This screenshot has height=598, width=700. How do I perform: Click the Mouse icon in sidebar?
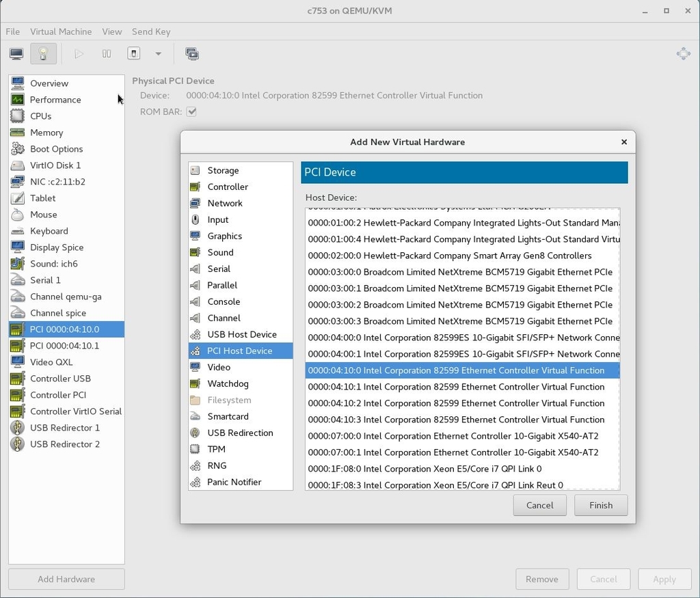17,215
